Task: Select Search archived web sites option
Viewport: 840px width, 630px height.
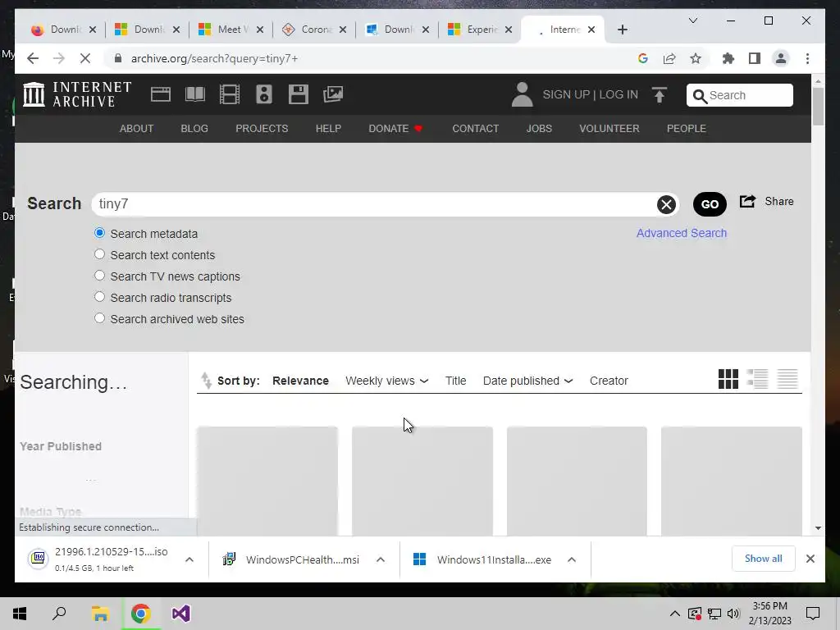Action: tap(99, 319)
